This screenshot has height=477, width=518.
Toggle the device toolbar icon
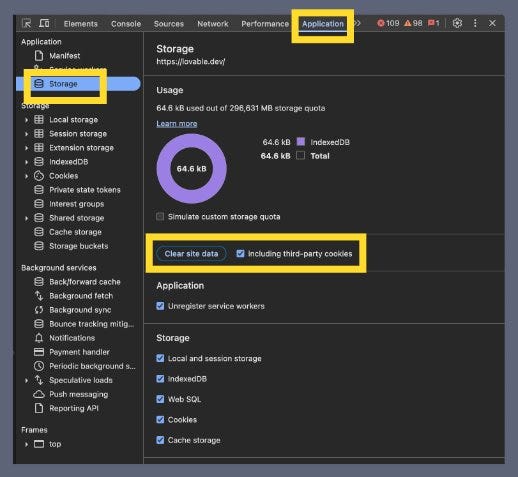(44, 23)
